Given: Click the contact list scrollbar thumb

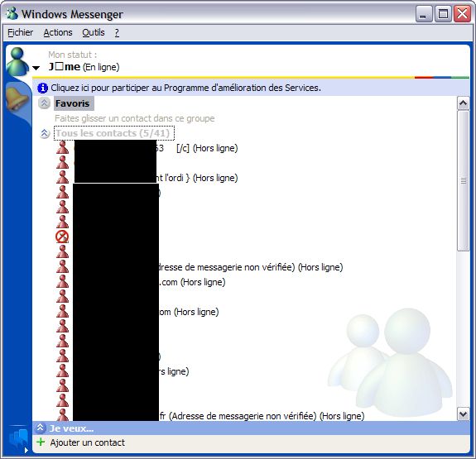Looking at the screenshot, I should (x=464, y=181).
